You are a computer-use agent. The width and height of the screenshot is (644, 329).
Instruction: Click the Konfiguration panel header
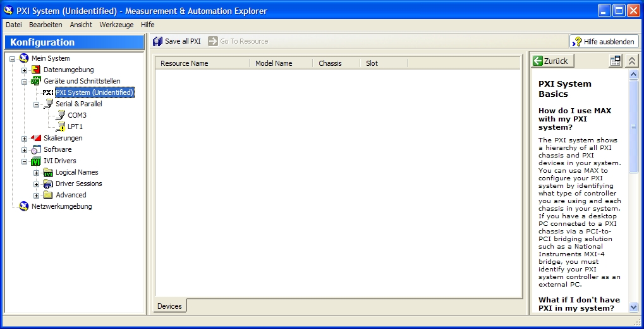click(75, 42)
